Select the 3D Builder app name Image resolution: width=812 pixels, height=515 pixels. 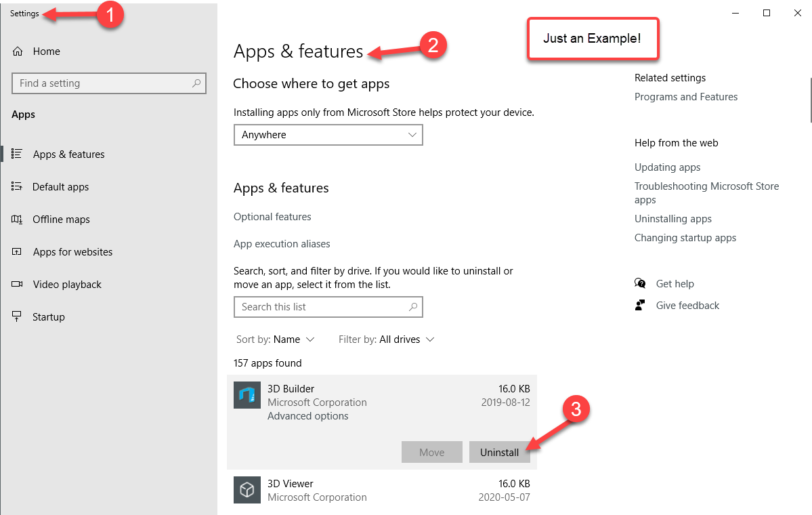pos(291,388)
